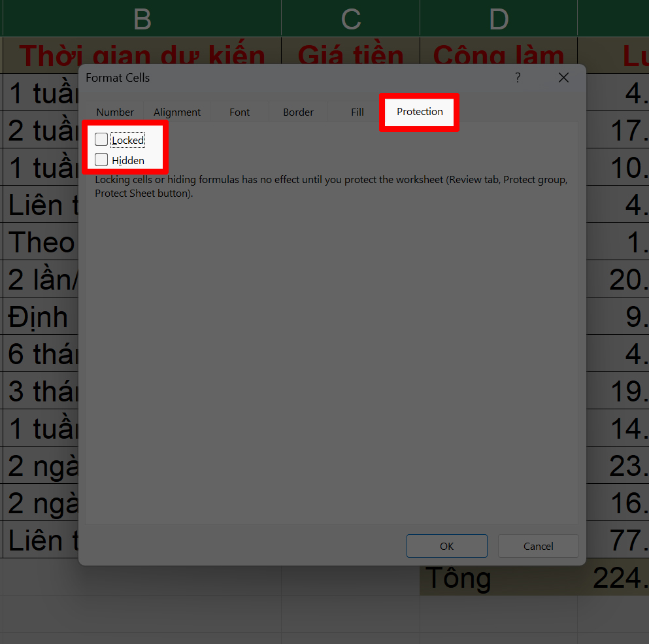
Task: Click the 'Công làm' header cell
Action: tap(499, 51)
